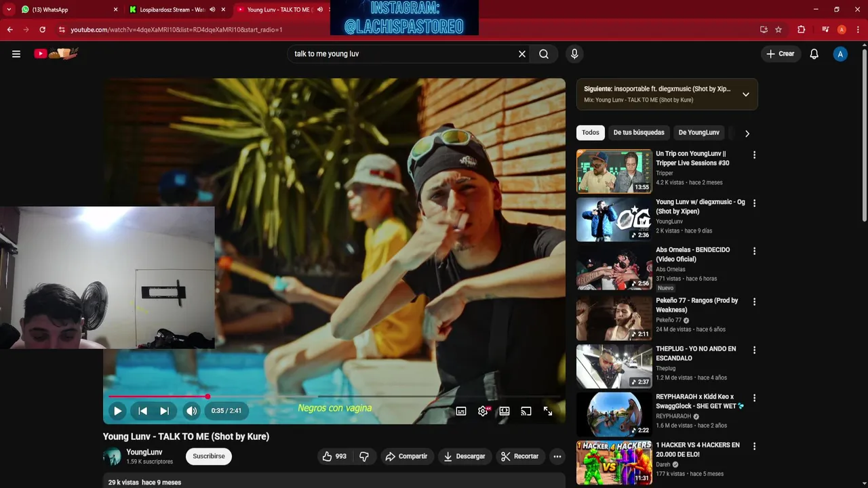The image size is (868, 488).
Task: Start voice search with the microphone
Action: click(574, 54)
